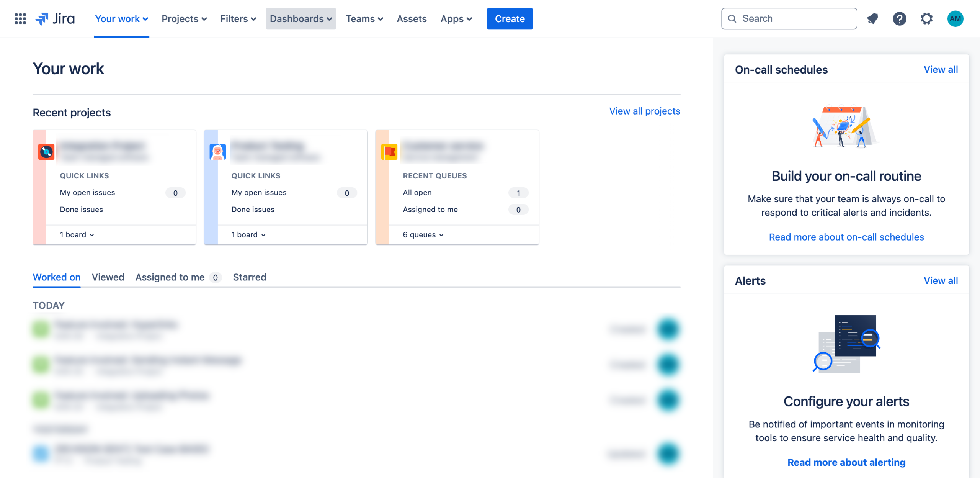
Task: Open the Assets menu item
Action: click(x=412, y=19)
